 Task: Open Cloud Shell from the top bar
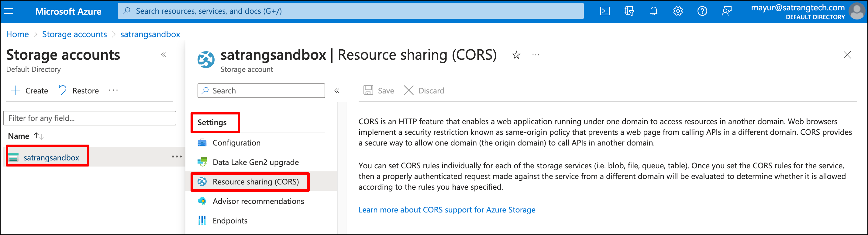pos(605,11)
